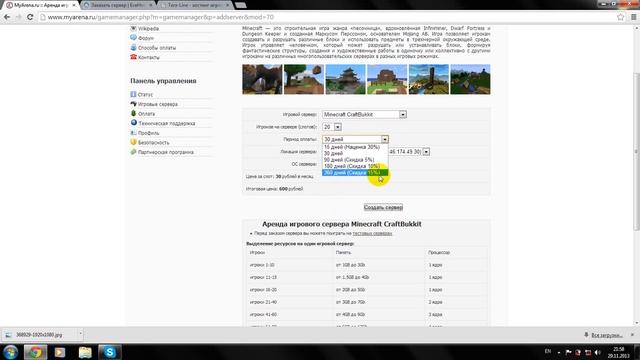Close the downloads bar

tap(633, 335)
